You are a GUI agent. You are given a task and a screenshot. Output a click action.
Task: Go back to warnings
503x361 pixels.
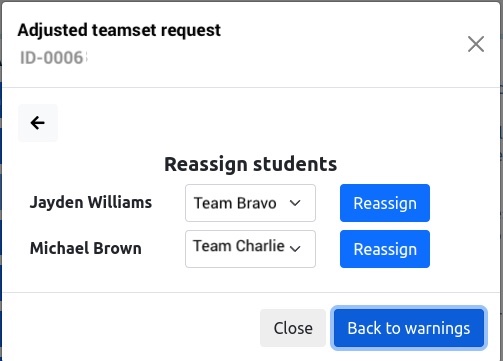tap(409, 328)
